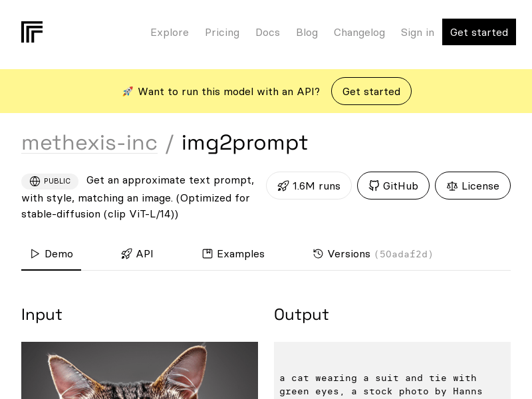The image size is (532, 399).
Task: Click the rocket icon on API tab
Action: [126, 254]
